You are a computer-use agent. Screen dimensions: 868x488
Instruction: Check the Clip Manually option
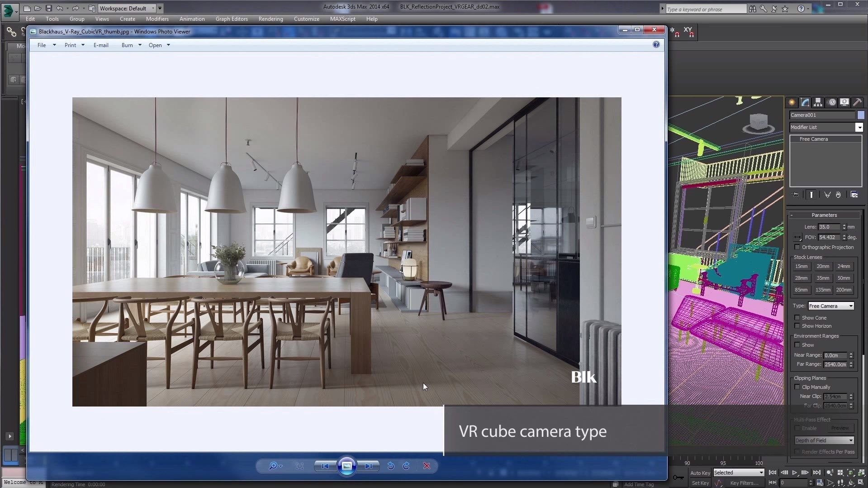coord(797,387)
